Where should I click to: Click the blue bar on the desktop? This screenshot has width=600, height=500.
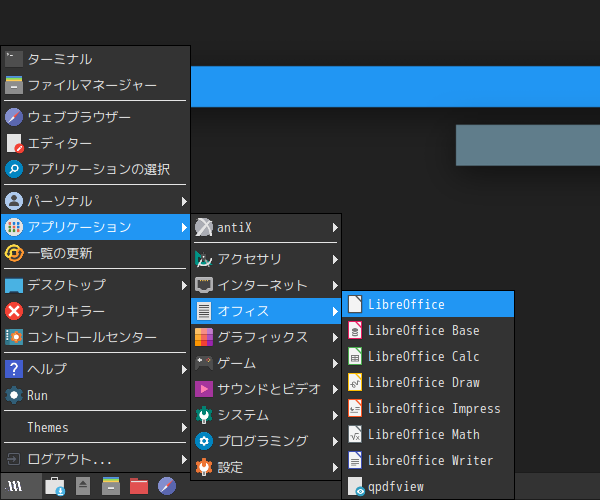tap(395, 86)
